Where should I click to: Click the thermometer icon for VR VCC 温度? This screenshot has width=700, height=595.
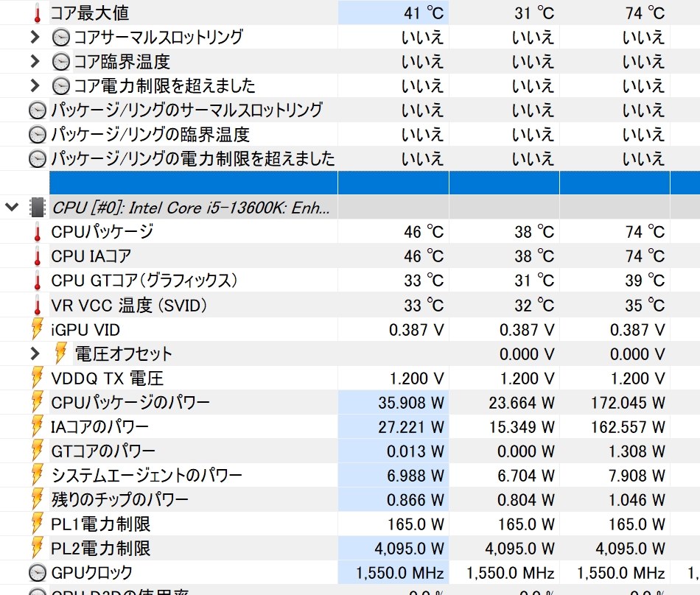pyautogui.click(x=38, y=305)
